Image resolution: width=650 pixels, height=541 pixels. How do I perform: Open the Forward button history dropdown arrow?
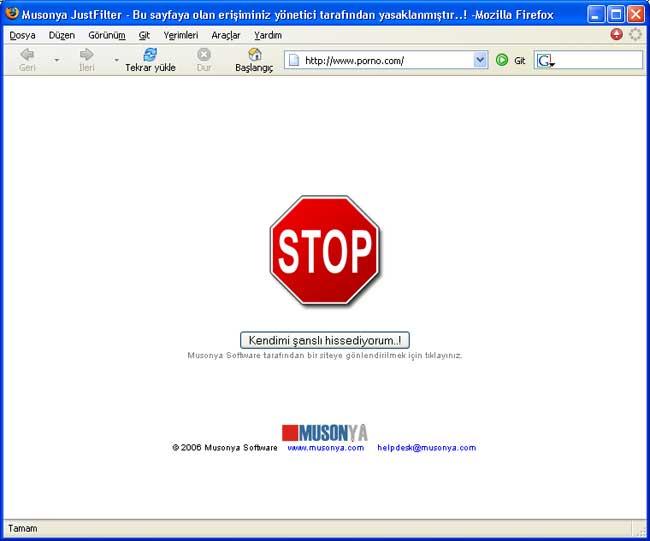pyautogui.click(x=116, y=60)
